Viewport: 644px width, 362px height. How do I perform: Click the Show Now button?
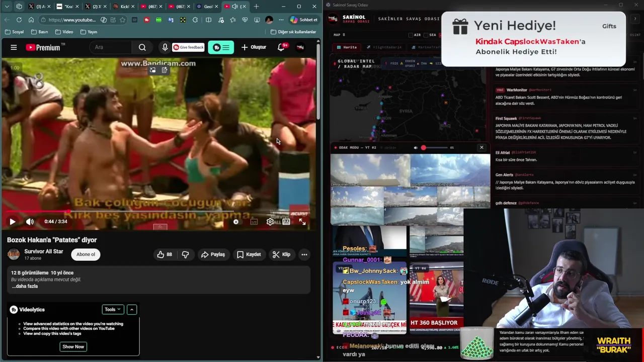point(73,346)
